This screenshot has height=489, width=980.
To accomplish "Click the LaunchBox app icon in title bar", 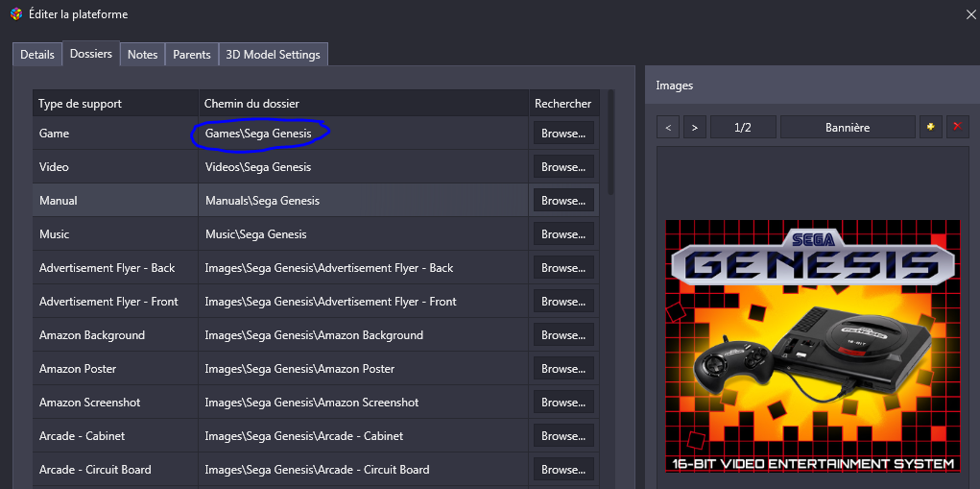I will coord(16,14).
